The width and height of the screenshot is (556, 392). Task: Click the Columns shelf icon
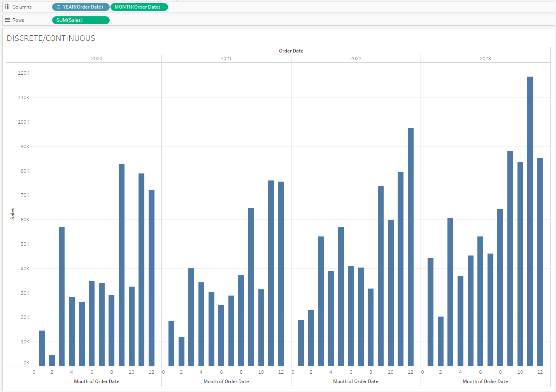7,7
